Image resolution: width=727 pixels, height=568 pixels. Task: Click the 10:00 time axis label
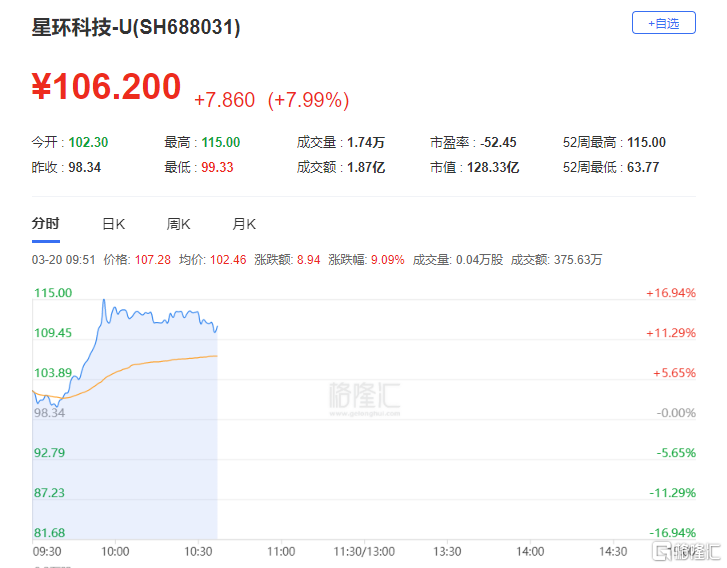[115, 552]
